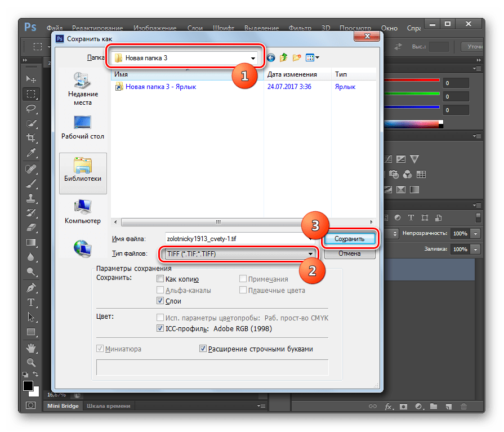Create new folder icon in Save dialog

pos(297,58)
